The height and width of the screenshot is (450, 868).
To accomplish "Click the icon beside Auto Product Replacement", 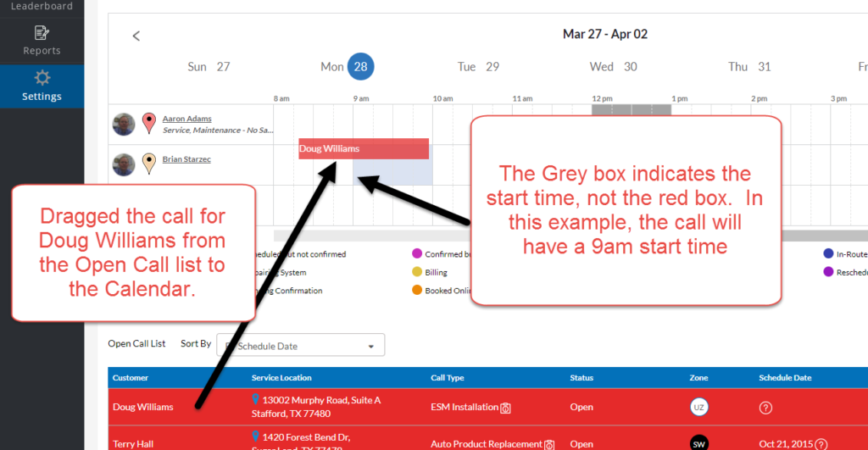I will pyautogui.click(x=548, y=444).
